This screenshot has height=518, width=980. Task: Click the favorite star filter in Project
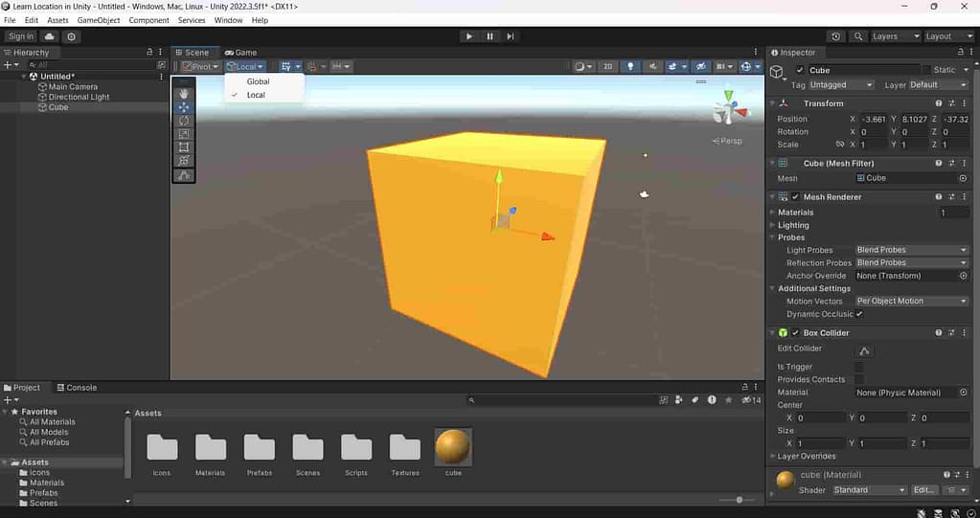coord(728,400)
